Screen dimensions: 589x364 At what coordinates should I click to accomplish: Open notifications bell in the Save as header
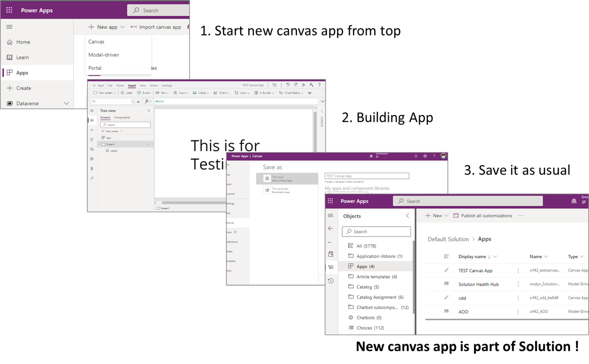pos(416,156)
